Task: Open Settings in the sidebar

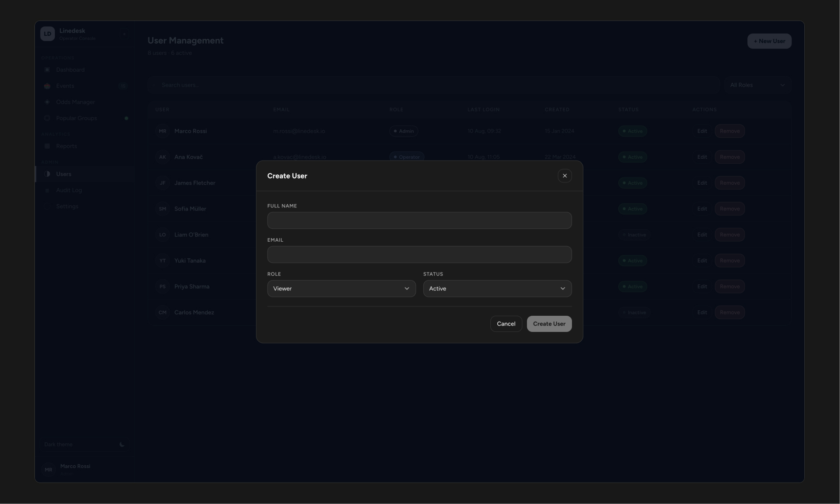Action: [84, 207]
